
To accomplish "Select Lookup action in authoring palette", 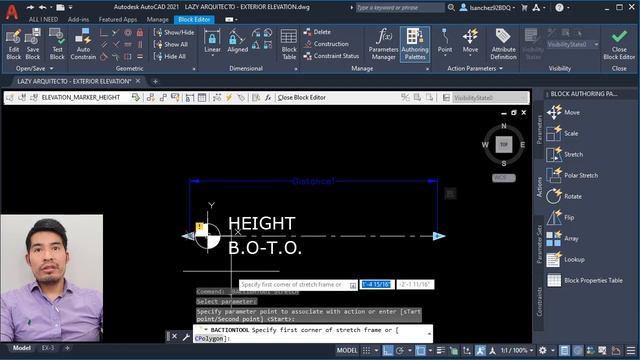I will point(566,260).
